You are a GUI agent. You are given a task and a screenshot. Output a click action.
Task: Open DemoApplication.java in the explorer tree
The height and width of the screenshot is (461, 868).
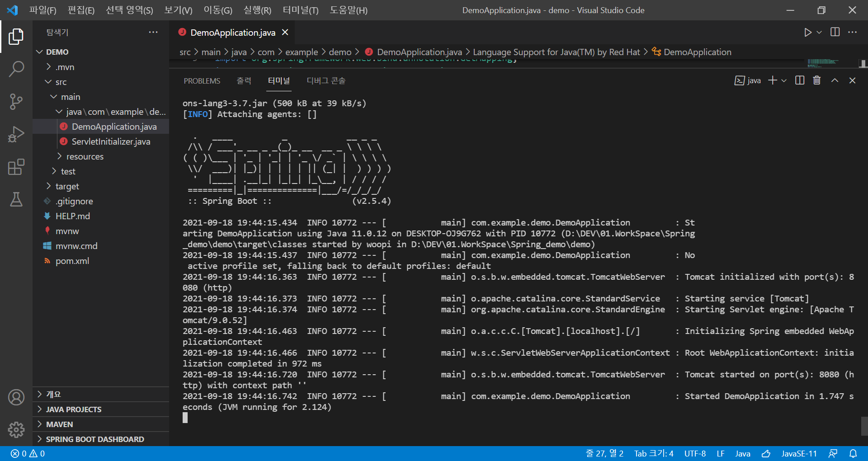click(x=101, y=127)
